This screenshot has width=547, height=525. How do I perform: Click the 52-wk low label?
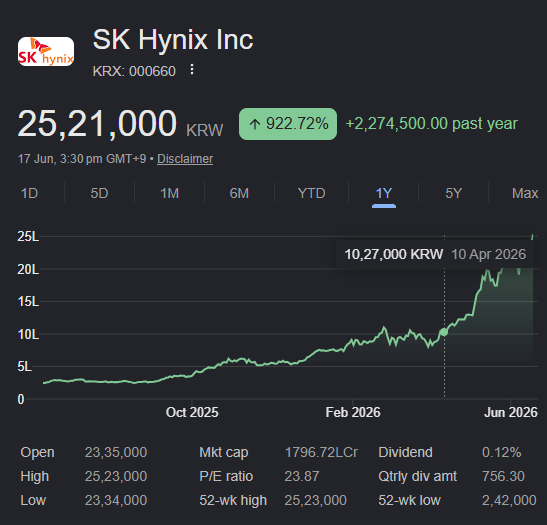[410, 500]
